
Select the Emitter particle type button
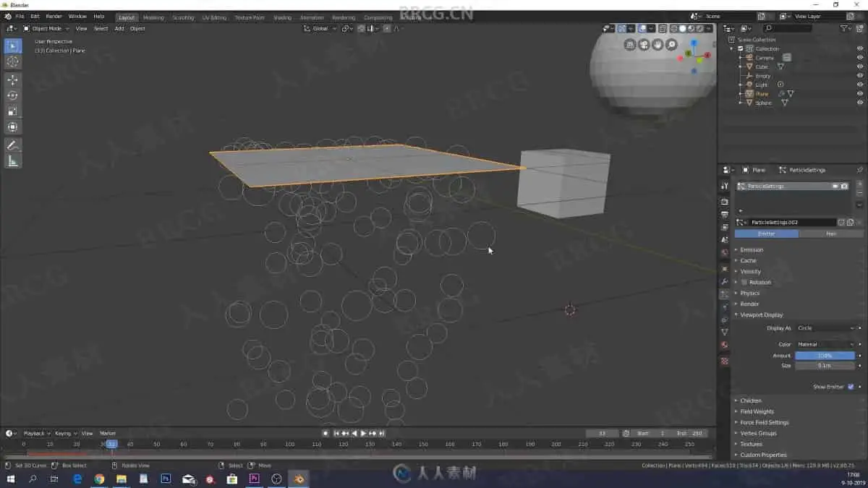(767, 234)
